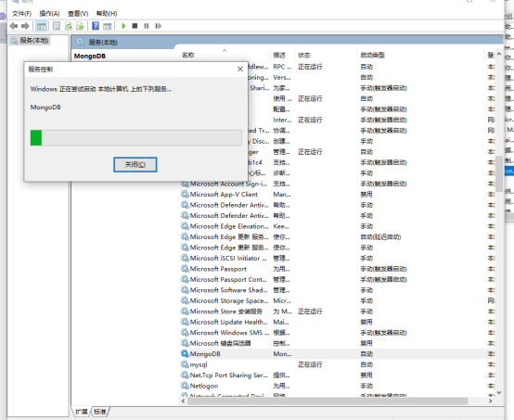
Task: Click the green Start Service toolbar icon
Action: [123, 26]
